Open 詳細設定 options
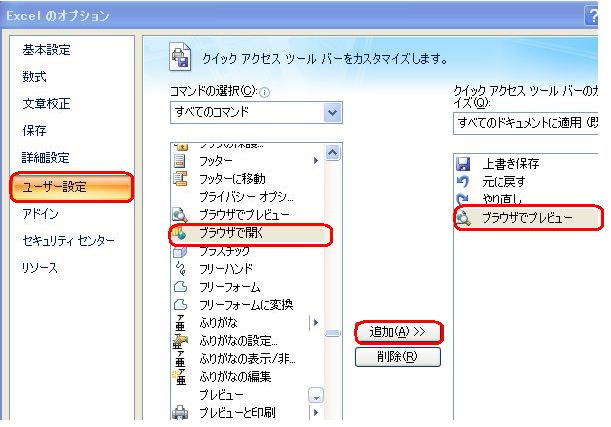 pos(46,158)
